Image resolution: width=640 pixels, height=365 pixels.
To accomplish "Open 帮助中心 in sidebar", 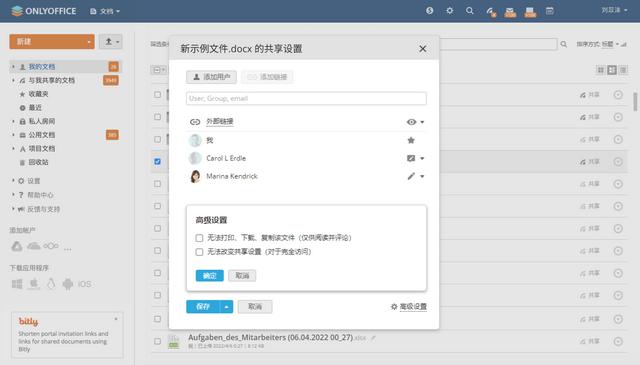I will point(40,195).
